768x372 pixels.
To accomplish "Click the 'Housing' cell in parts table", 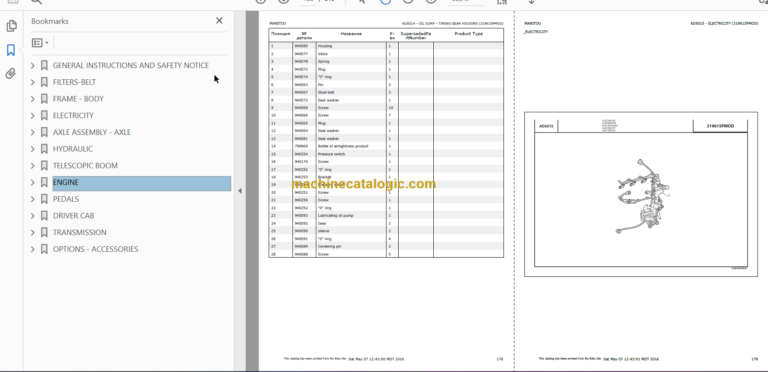I will coord(325,46).
